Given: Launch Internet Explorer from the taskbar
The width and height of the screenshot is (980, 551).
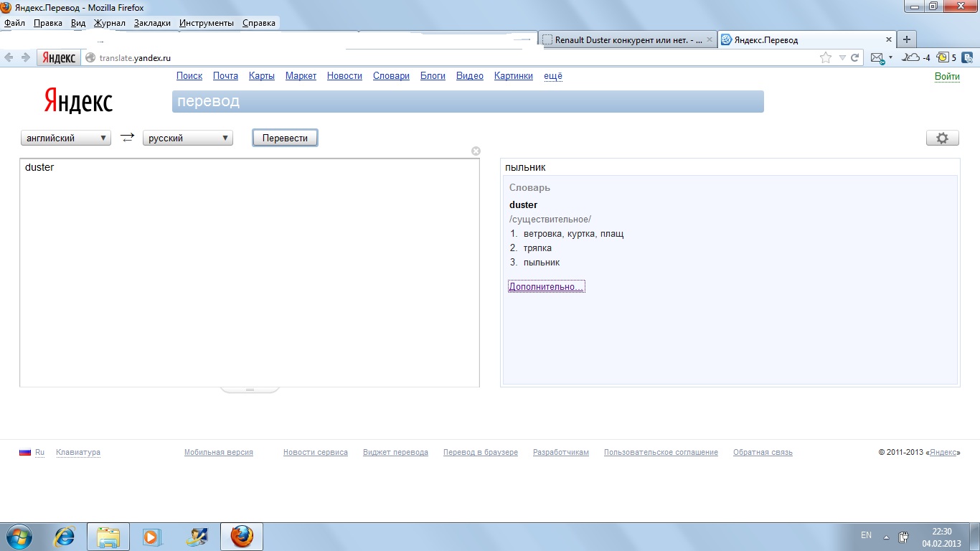Looking at the screenshot, I should (65, 537).
